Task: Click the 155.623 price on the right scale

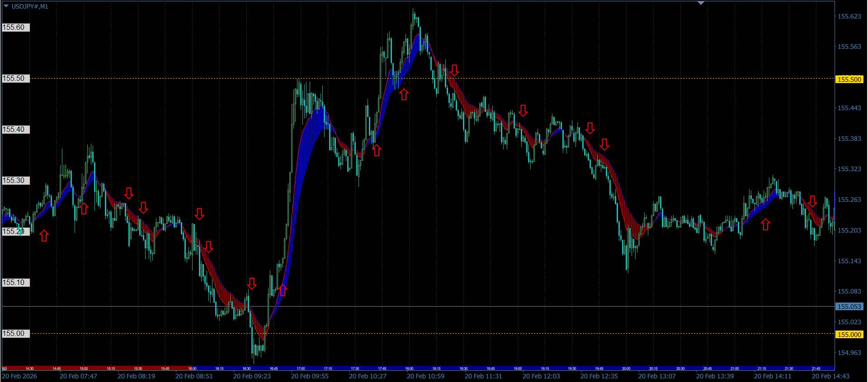Action: click(849, 16)
